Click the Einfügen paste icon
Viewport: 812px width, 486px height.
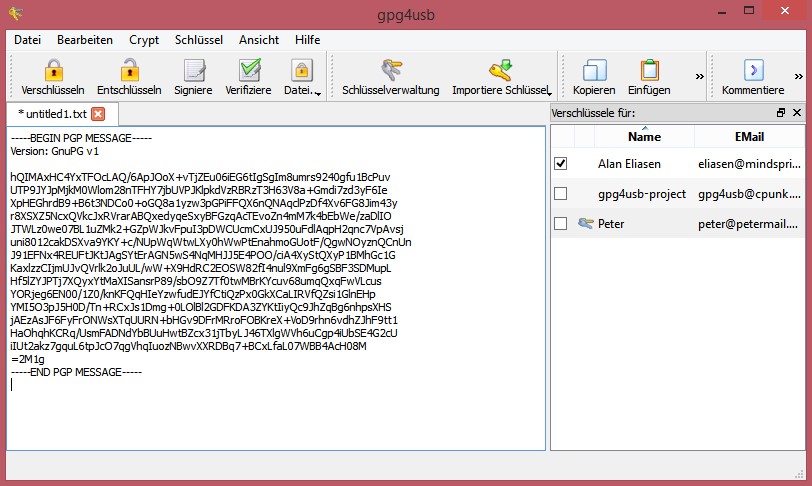tap(649, 71)
